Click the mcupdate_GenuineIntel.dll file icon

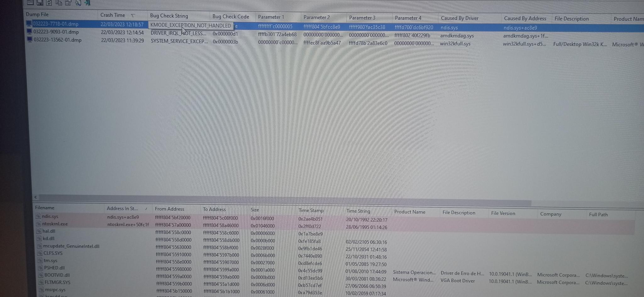pyautogui.click(x=40, y=246)
